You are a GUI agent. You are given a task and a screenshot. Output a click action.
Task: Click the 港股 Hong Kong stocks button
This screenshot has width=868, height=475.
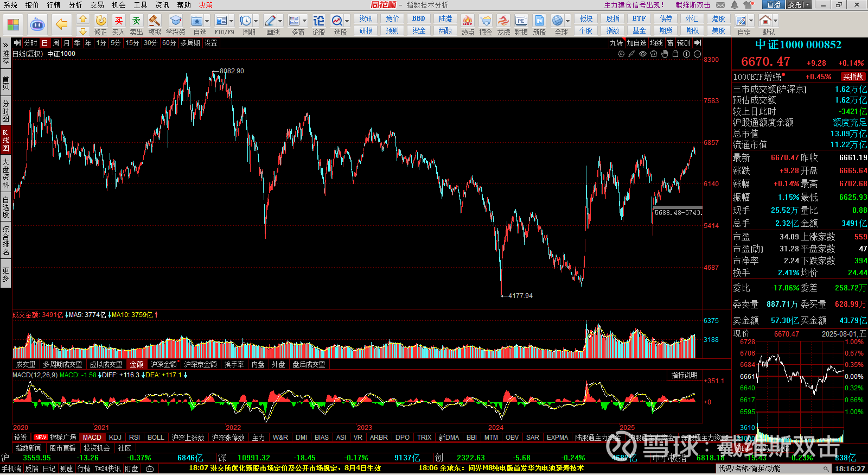(x=718, y=18)
